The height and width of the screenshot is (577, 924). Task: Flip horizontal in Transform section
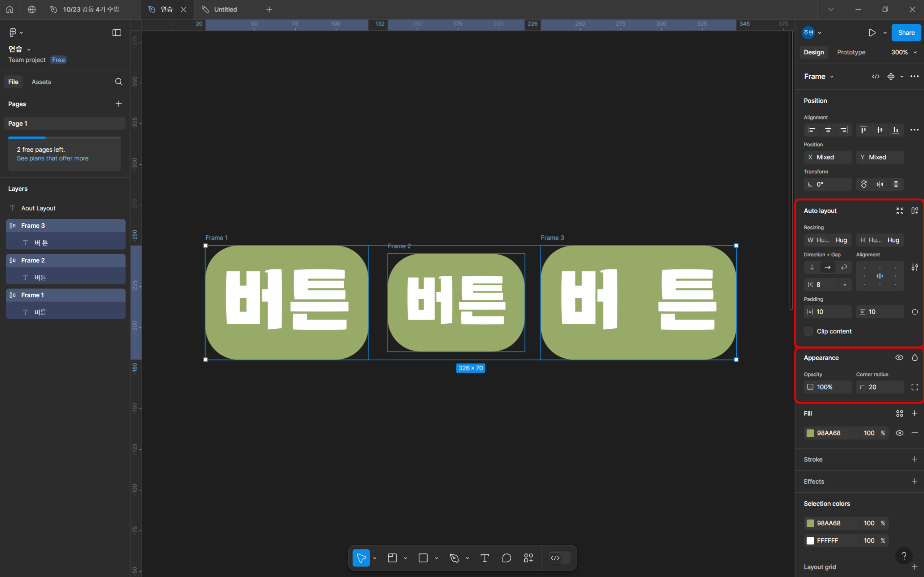coord(880,184)
